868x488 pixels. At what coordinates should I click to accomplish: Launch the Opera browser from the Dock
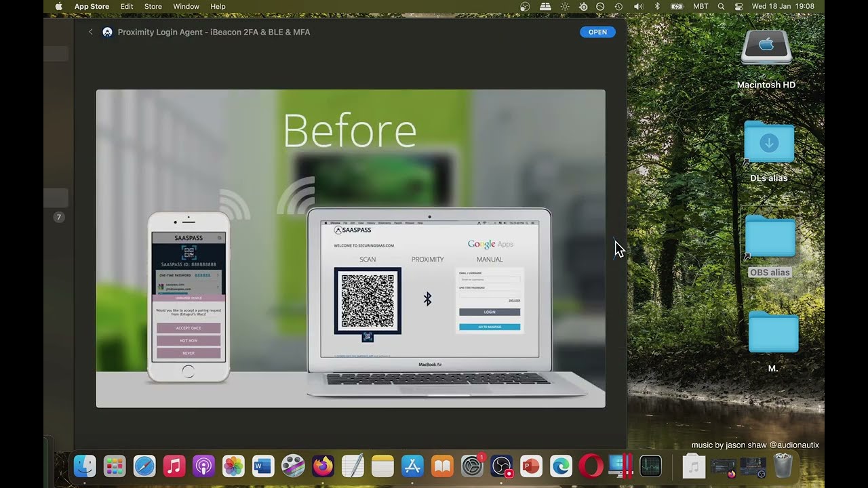[591, 466]
